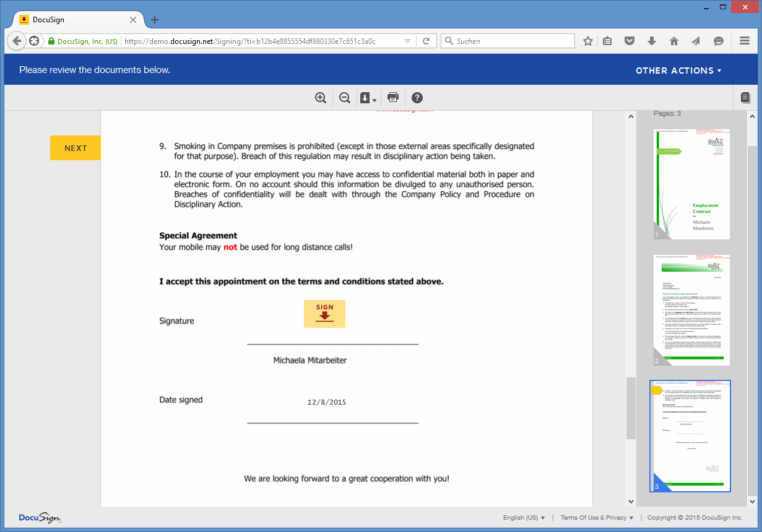Open a new browser tab
This screenshot has height=532, width=762.
tap(155, 20)
